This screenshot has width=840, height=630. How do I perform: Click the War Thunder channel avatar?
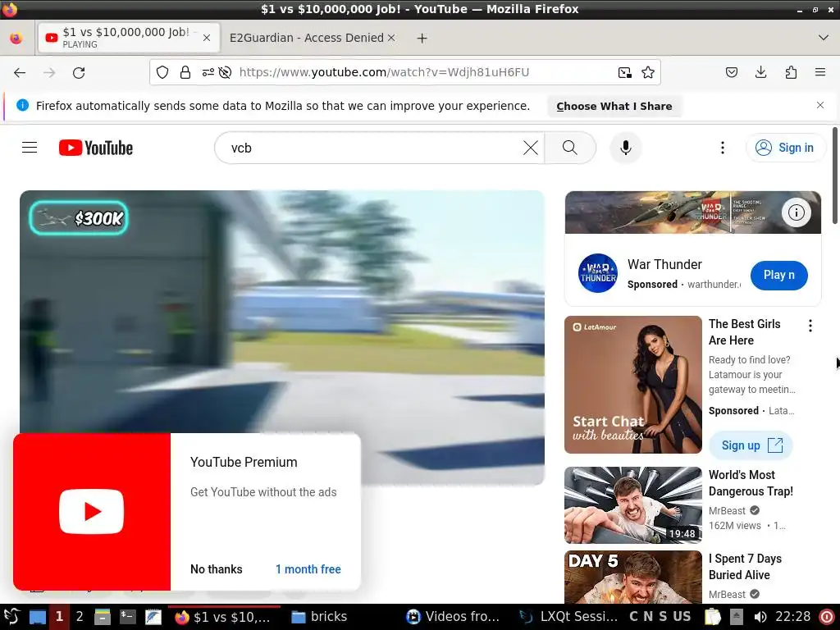point(598,273)
